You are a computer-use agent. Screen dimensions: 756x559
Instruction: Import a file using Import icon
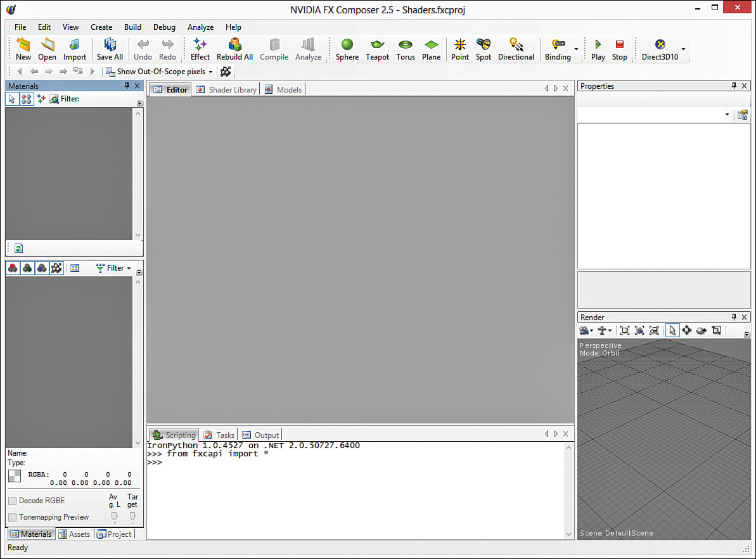(75, 49)
